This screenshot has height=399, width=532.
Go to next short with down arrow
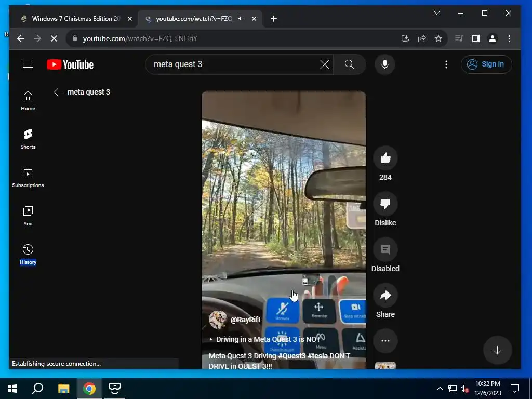tap(497, 350)
